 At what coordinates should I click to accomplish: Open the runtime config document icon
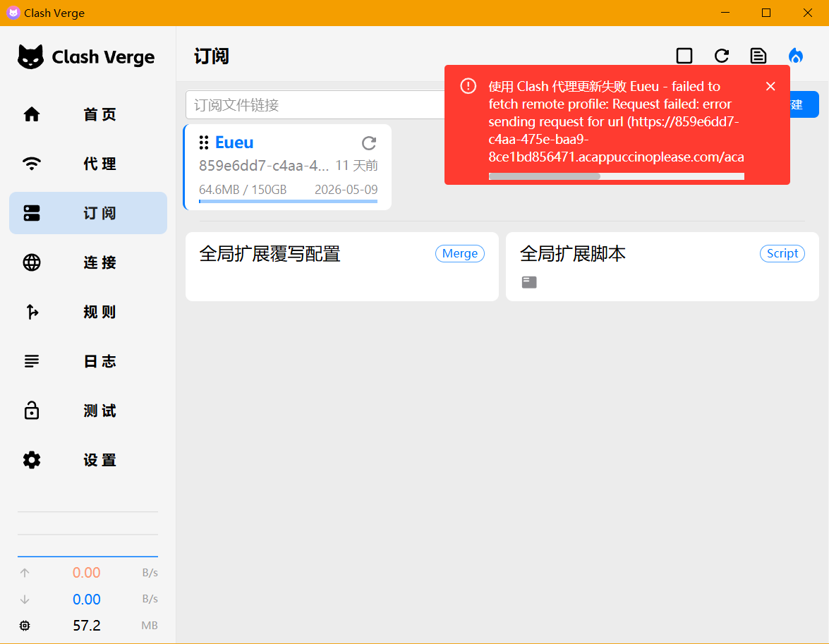pos(758,56)
